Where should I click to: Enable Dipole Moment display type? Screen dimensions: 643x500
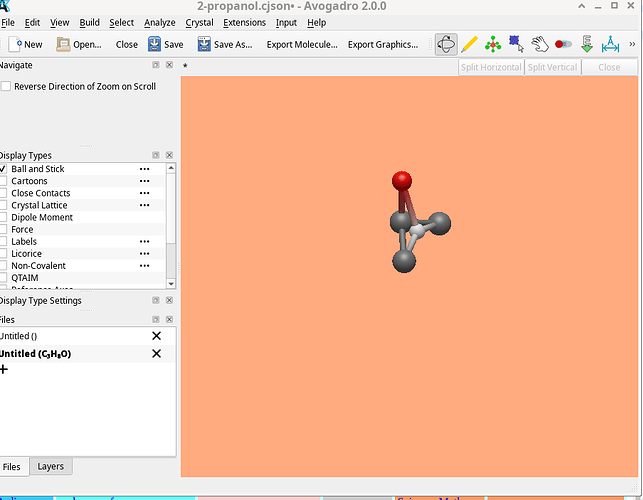pos(3,217)
